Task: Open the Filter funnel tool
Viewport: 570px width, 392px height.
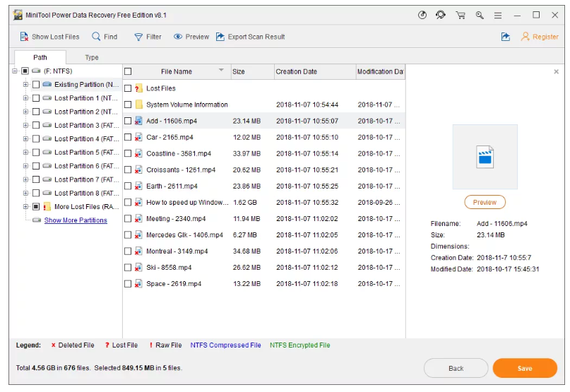Action: (148, 37)
